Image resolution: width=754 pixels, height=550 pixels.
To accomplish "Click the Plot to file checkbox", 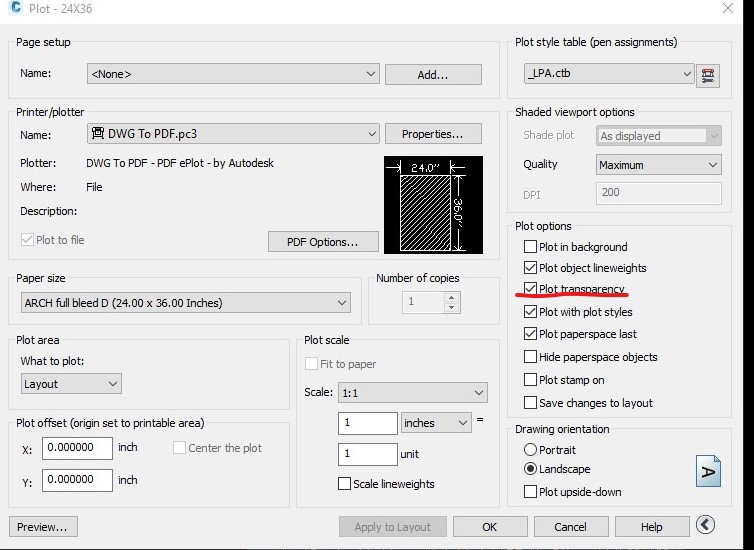I will pos(27,240).
